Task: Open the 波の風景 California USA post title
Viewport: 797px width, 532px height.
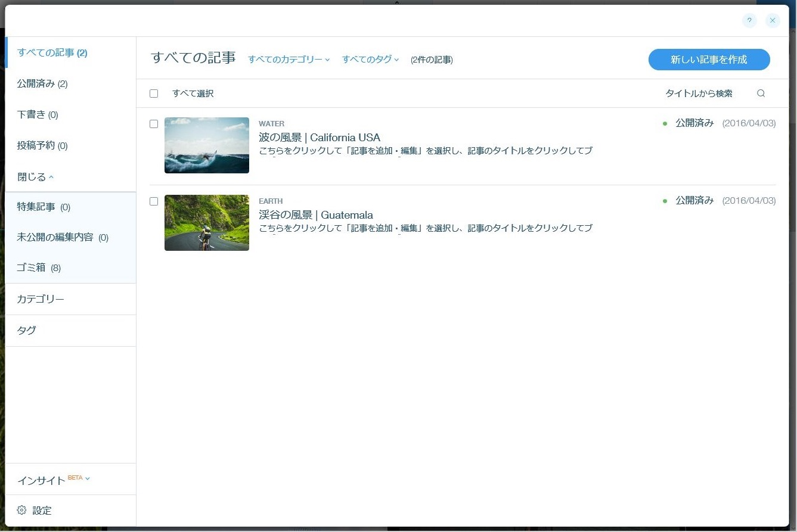Action: point(320,137)
